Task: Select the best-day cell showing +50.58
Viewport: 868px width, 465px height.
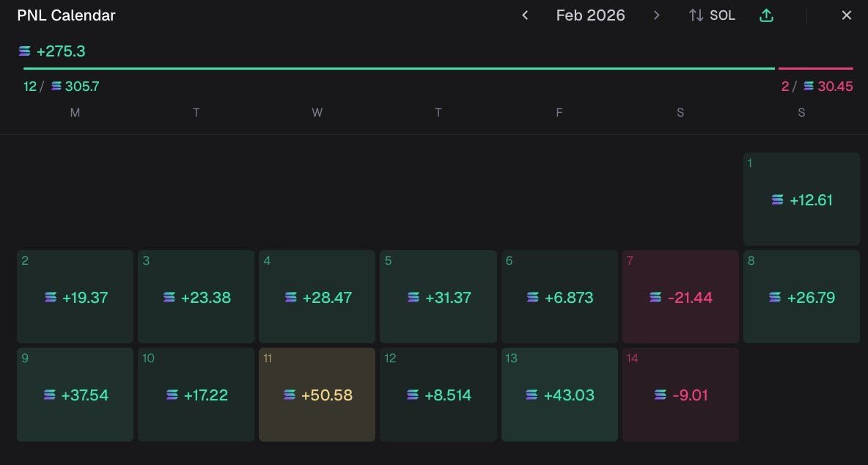Action: pos(317,394)
